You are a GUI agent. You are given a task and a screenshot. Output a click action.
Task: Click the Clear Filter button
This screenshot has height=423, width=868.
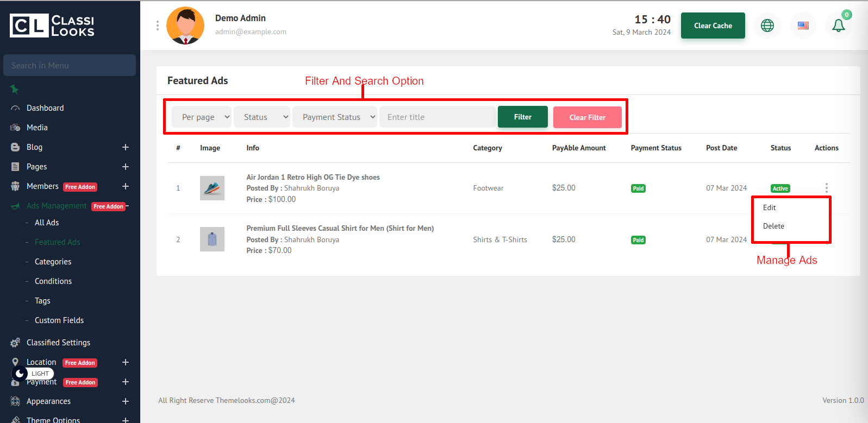[587, 117]
